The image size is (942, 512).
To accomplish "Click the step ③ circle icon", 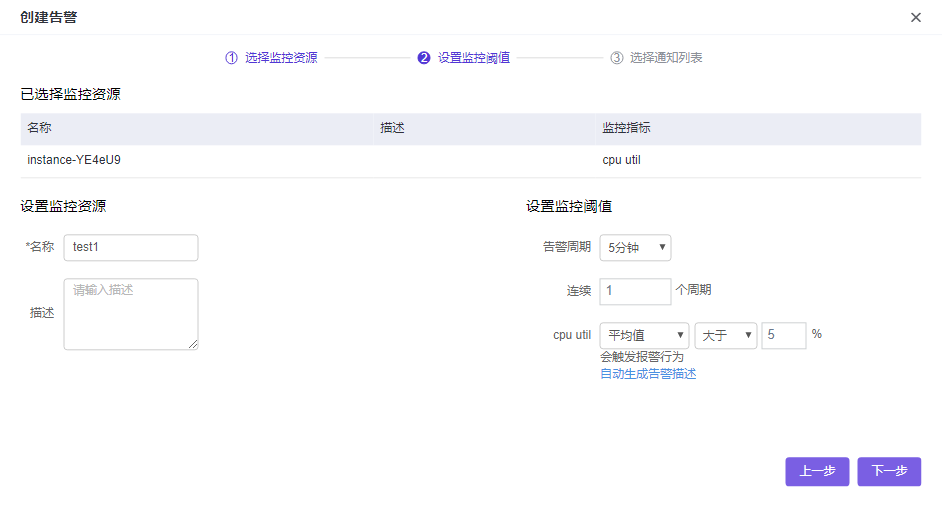I will 616,58.
